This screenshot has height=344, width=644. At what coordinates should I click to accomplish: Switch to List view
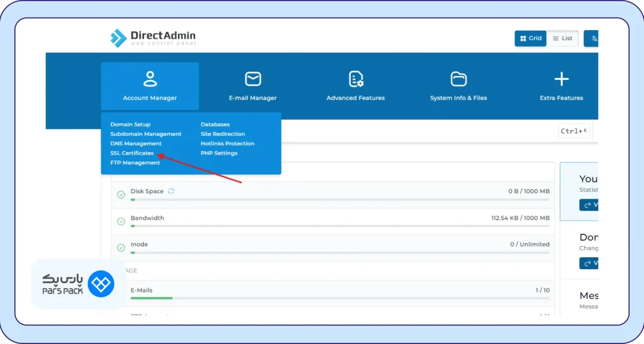[562, 38]
